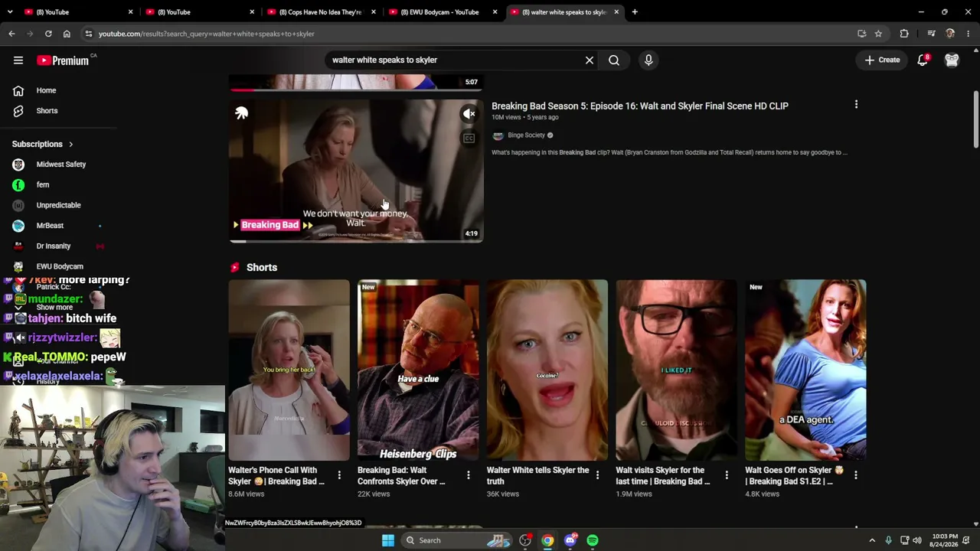The width and height of the screenshot is (980, 551).
Task: Open Chrome three-dot menu
Action: (969, 34)
